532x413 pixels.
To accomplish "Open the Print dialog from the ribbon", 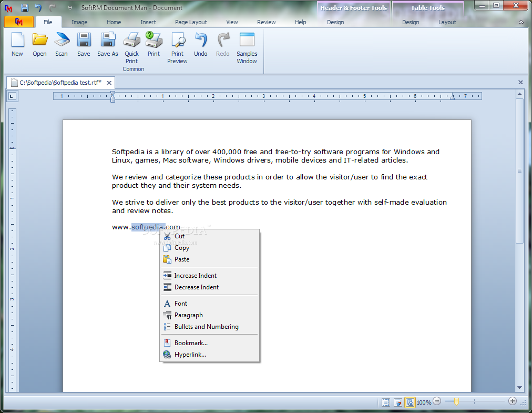I will coord(154,45).
